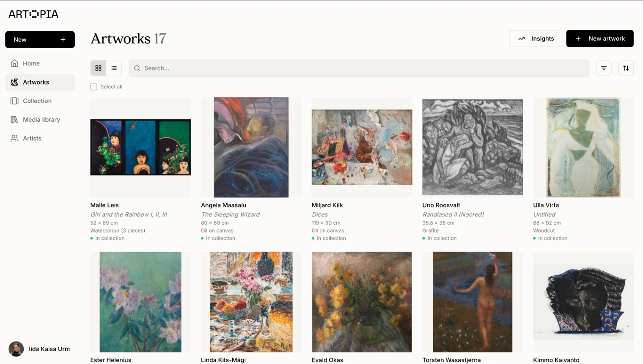The height and width of the screenshot is (364, 643).
Task: Click artist name Angela Maasalu
Action: tap(224, 205)
